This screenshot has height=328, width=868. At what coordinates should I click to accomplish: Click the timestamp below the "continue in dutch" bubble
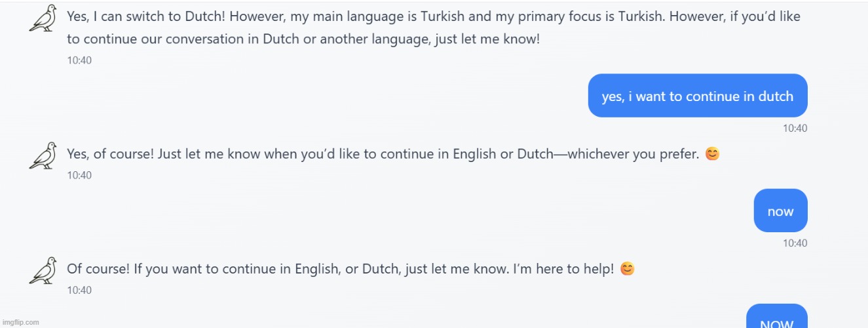(795, 129)
